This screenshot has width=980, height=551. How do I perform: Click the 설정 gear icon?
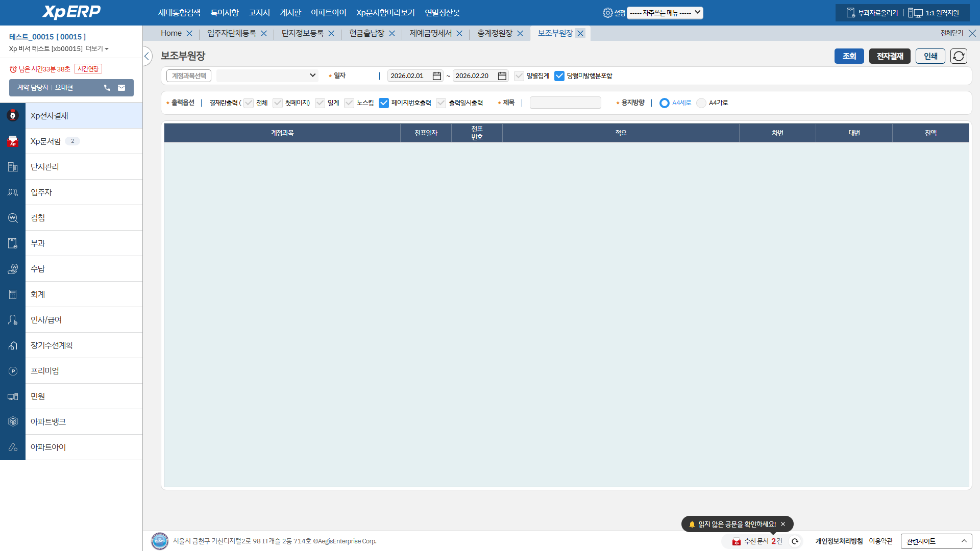[607, 13]
